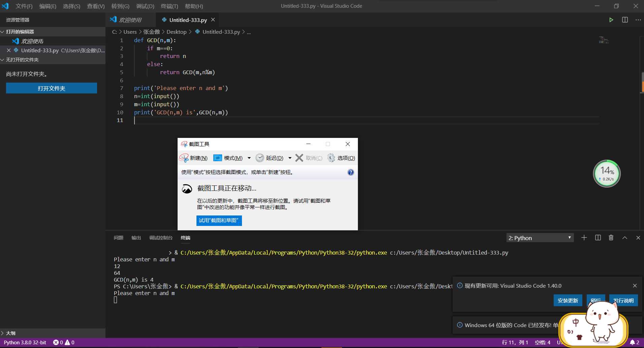Viewport: 644px width, 348px height.
Task: Click Try Snip & Sketch button
Action: 219,221
